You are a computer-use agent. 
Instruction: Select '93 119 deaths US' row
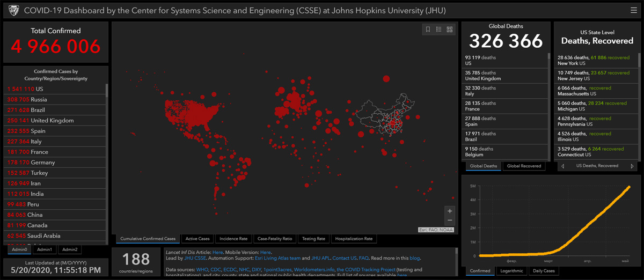pyautogui.click(x=505, y=60)
